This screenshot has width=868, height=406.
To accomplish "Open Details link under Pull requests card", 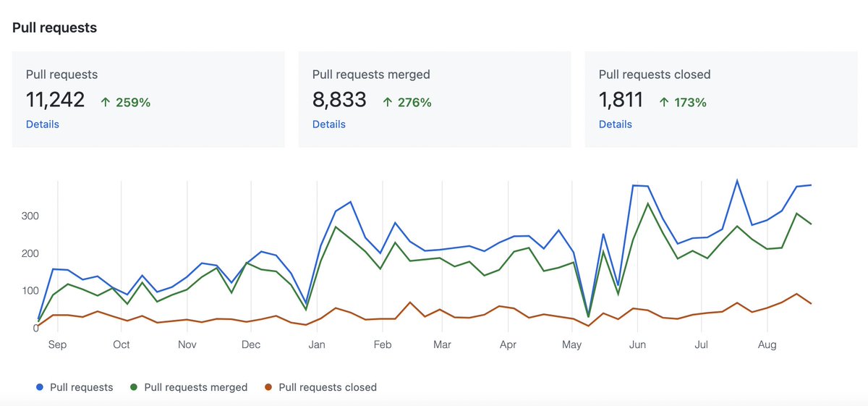I will tap(43, 124).
